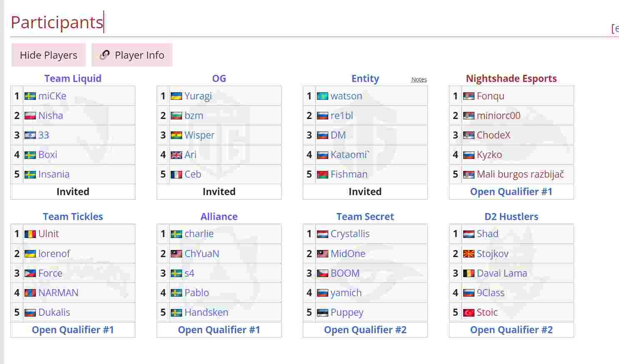Click the French flag next to Ceb
The image size is (619, 364).
point(176,174)
